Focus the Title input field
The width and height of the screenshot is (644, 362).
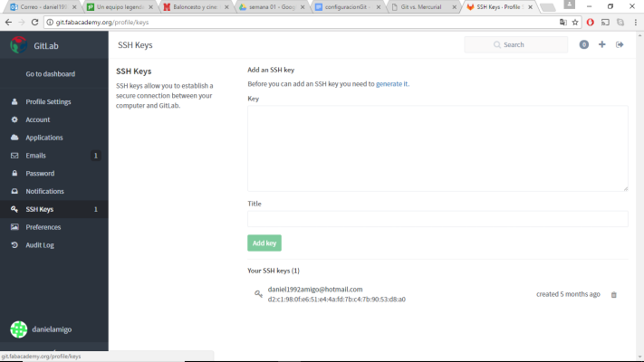(437, 219)
